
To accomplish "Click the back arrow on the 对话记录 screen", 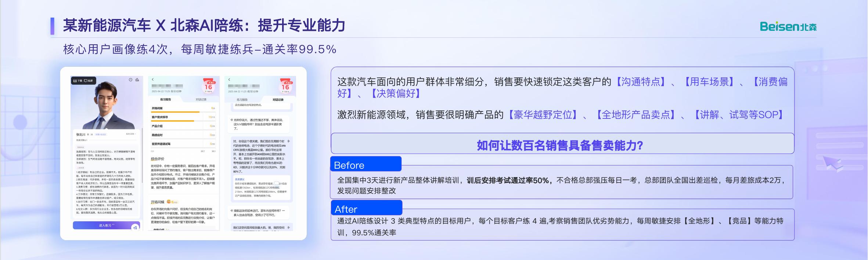I will click(x=229, y=80).
